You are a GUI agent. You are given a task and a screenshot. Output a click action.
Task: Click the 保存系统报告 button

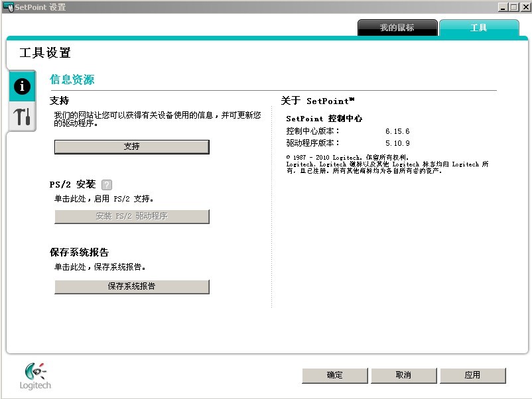point(132,286)
